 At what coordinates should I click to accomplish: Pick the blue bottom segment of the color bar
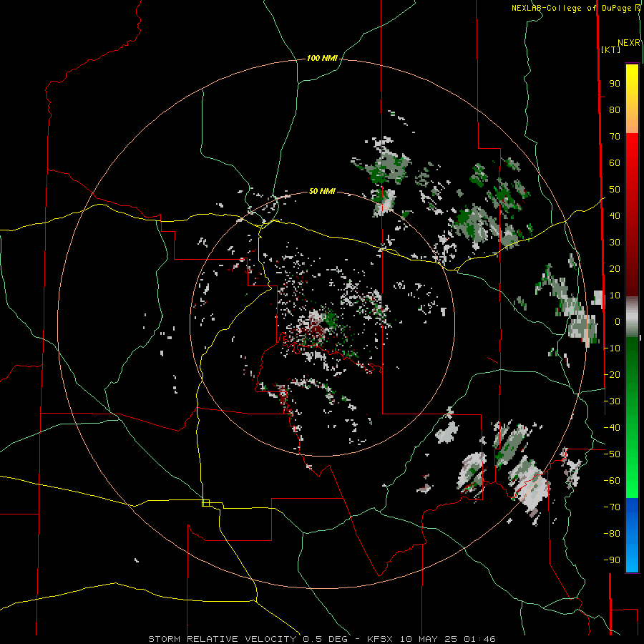(632, 535)
